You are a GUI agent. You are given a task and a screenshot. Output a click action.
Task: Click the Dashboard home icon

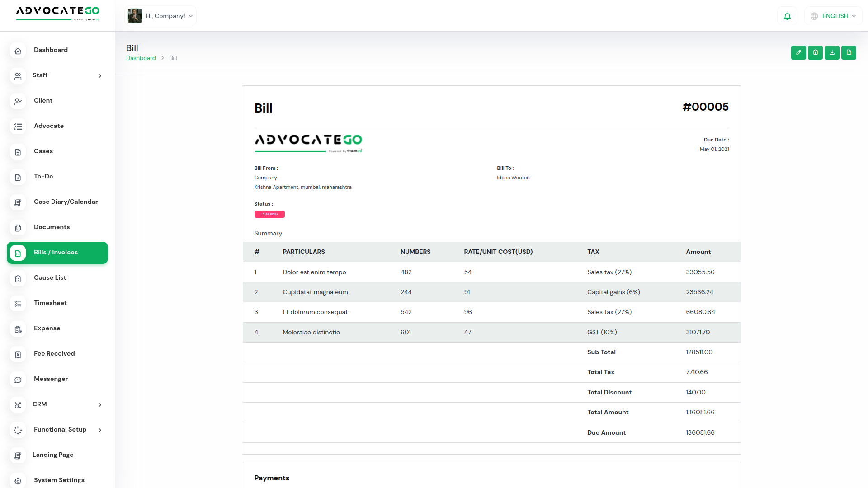18,51
